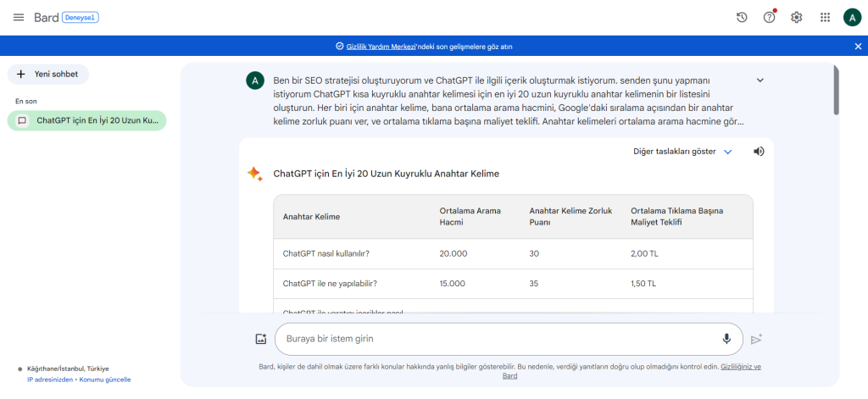Click 'IP adresinizden' link
The height and width of the screenshot is (399, 868).
(x=51, y=380)
